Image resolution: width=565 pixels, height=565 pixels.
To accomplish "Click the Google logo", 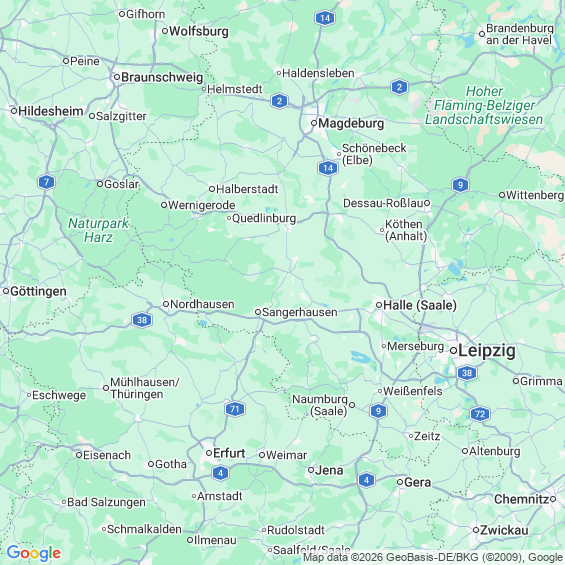I will click(34, 553).
